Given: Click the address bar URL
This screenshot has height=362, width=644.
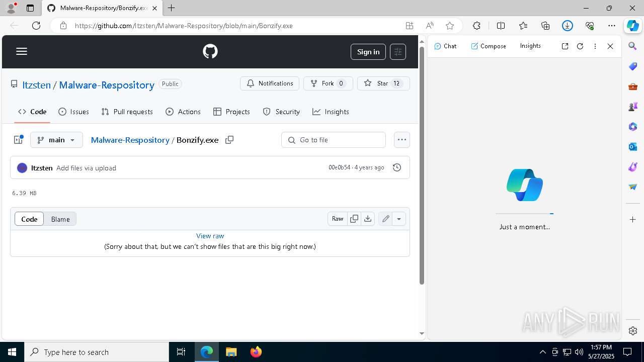Looking at the screenshot, I should click(x=184, y=26).
